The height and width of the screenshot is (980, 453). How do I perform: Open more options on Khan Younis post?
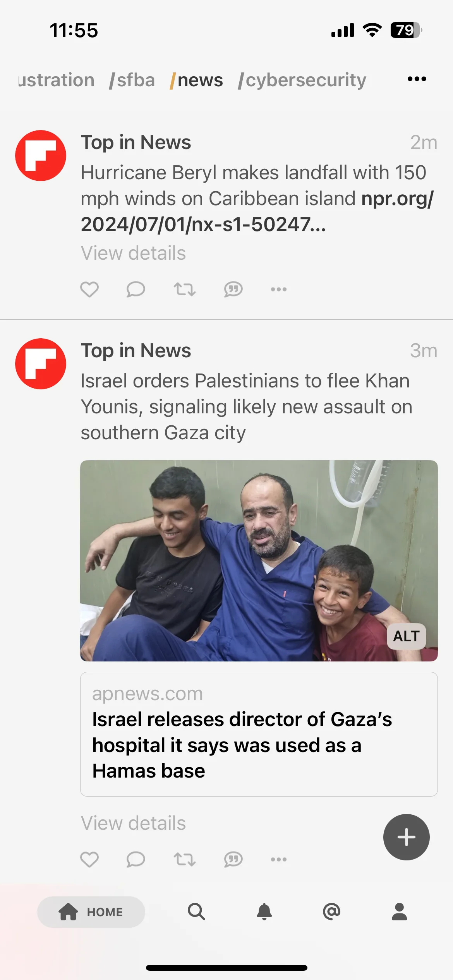[x=279, y=859]
